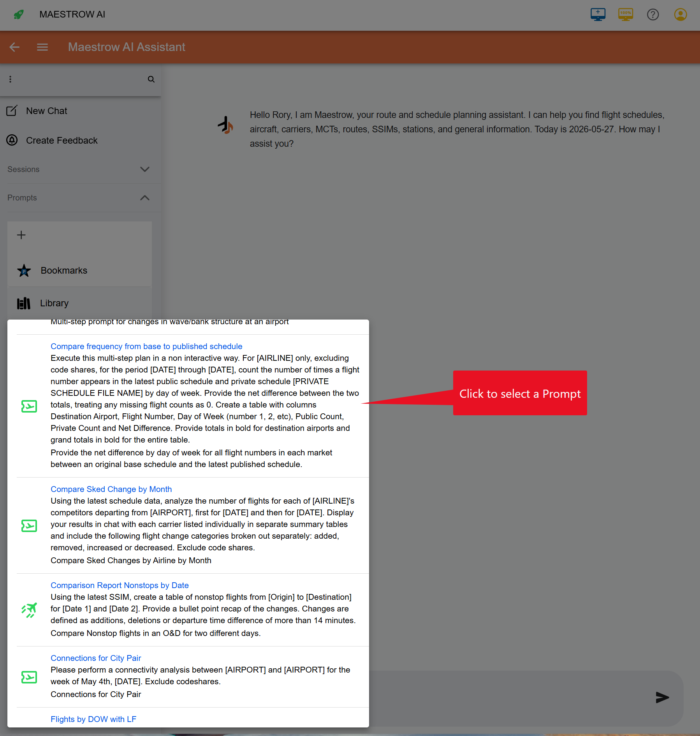Click the Compare Sked Change prompt icon

(x=29, y=525)
